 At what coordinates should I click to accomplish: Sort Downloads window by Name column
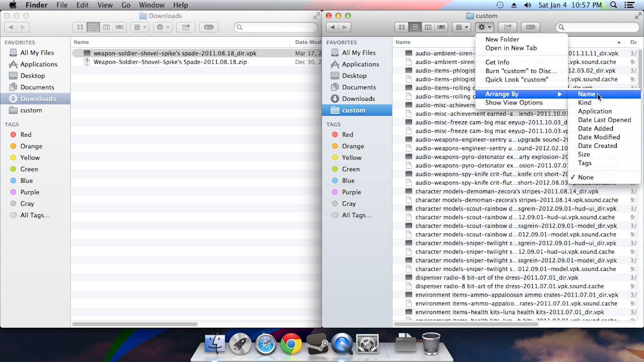tap(180, 42)
